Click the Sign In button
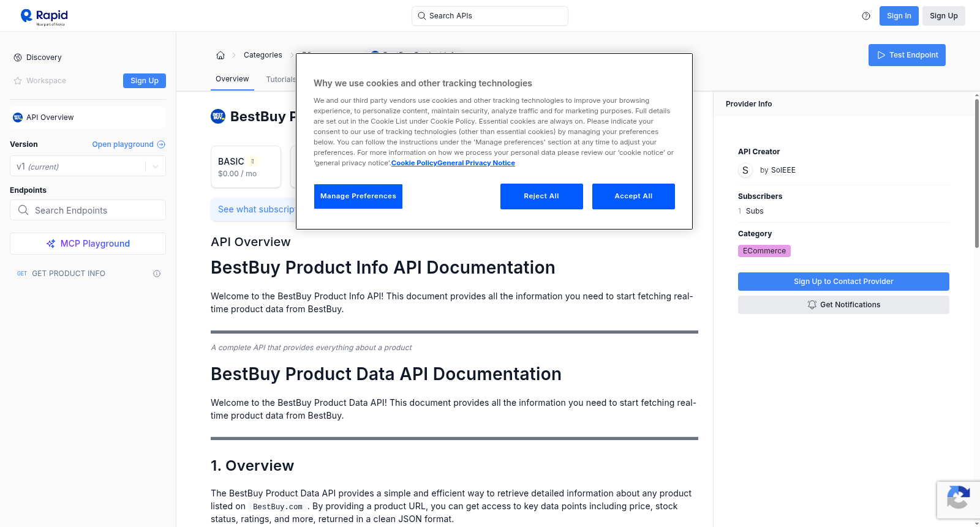Screen dimensions: 980x527 click(899, 16)
